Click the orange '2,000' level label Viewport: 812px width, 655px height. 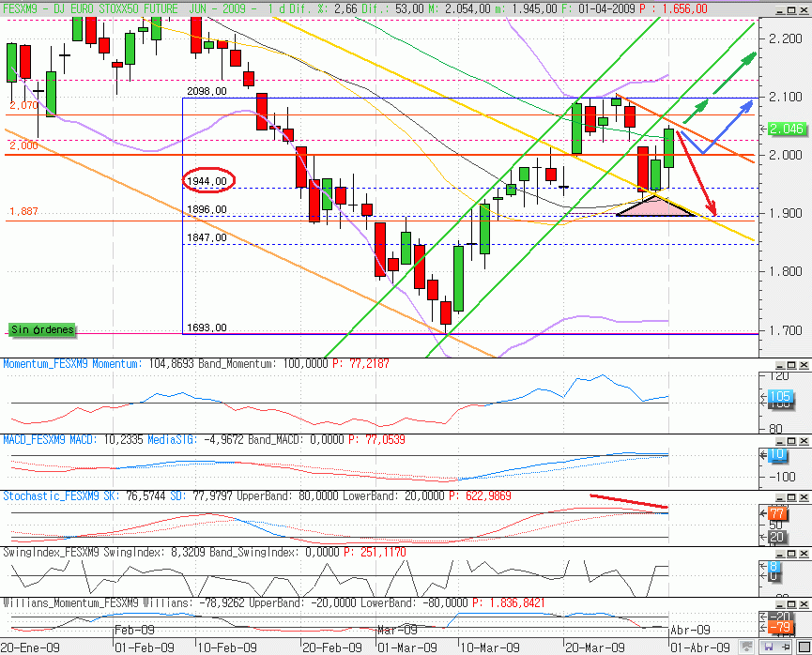pos(23,145)
